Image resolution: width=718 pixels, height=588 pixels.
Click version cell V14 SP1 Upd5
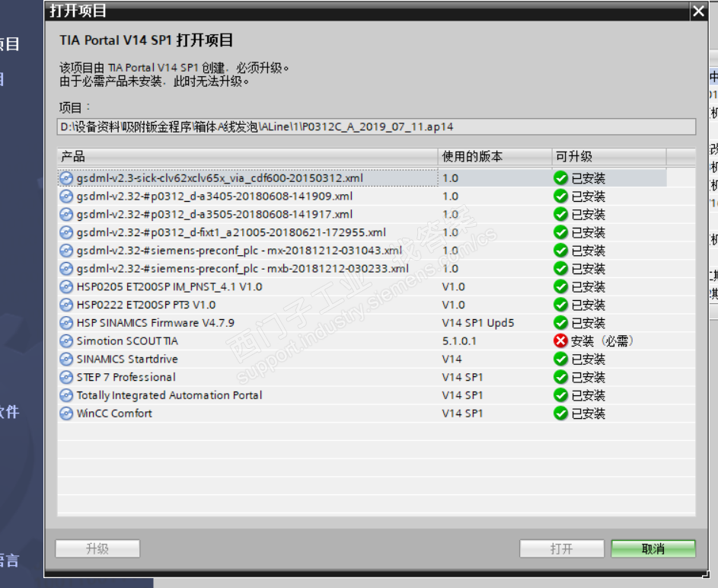tap(478, 323)
